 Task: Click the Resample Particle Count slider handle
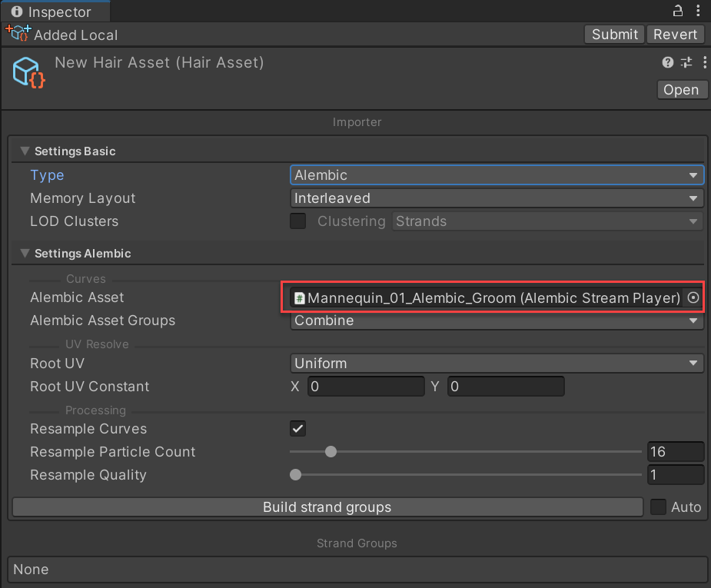(331, 452)
